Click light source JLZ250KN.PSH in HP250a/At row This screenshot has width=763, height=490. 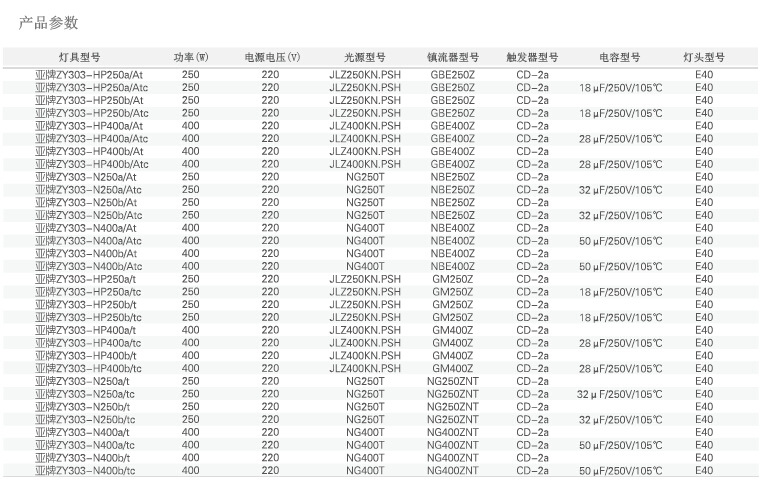(x=365, y=75)
